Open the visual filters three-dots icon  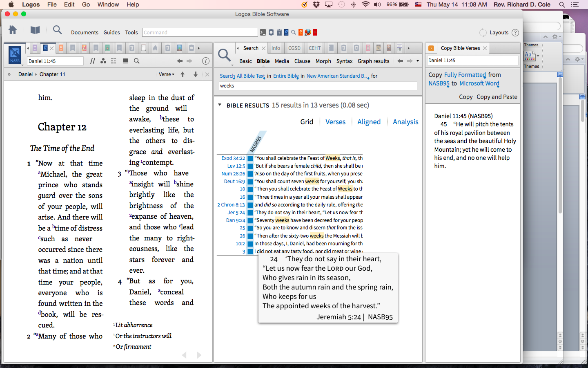coord(103,61)
